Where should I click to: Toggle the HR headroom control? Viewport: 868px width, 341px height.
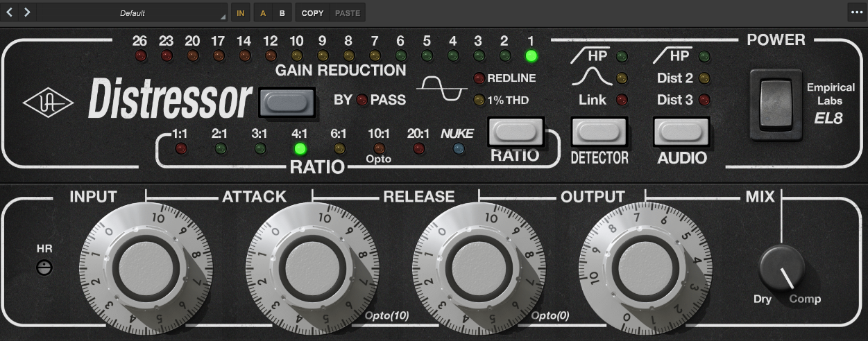tap(44, 268)
